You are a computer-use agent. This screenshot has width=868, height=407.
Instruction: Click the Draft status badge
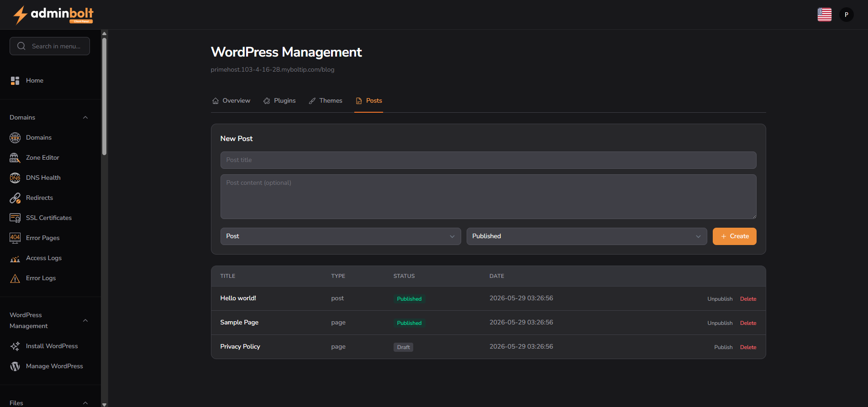[x=403, y=347]
